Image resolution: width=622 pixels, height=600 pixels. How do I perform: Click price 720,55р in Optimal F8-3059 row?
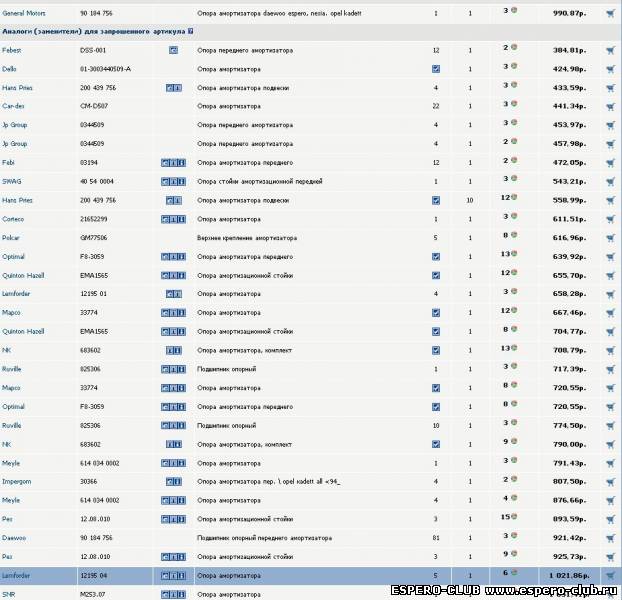pyautogui.click(x=569, y=407)
